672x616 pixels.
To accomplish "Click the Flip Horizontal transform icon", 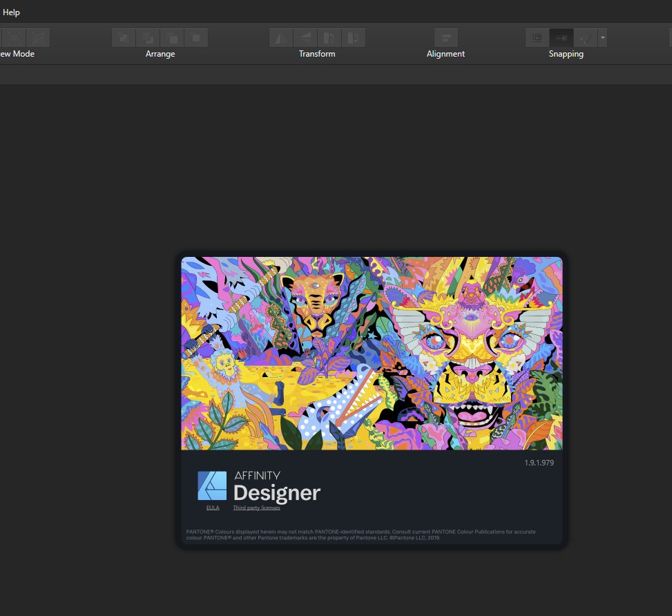I will [280, 37].
